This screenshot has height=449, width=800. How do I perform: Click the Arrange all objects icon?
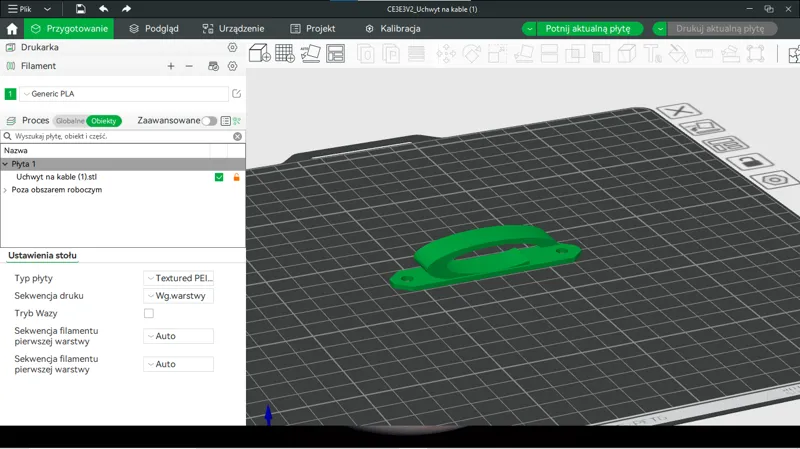click(335, 53)
